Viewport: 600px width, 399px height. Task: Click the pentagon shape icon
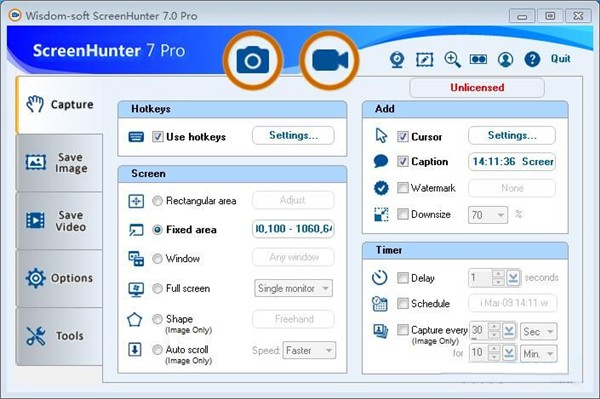pyautogui.click(x=134, y=319)
